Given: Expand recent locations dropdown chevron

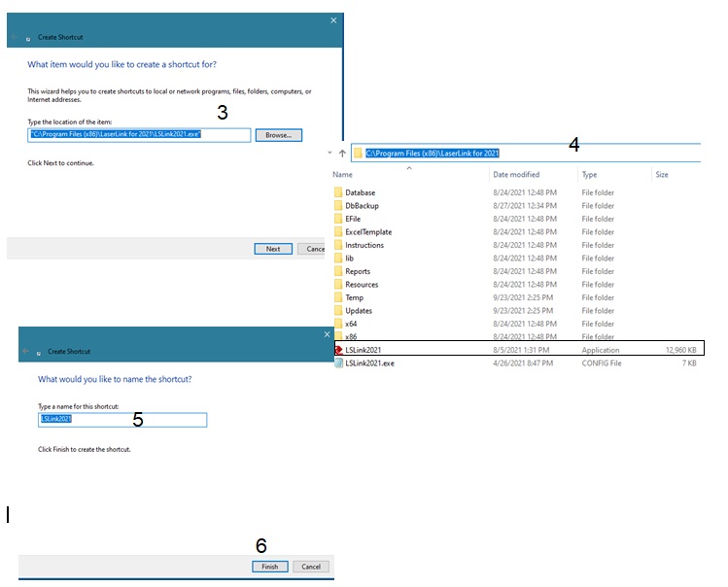Looking at the screenshot, I should pos(329,153).
